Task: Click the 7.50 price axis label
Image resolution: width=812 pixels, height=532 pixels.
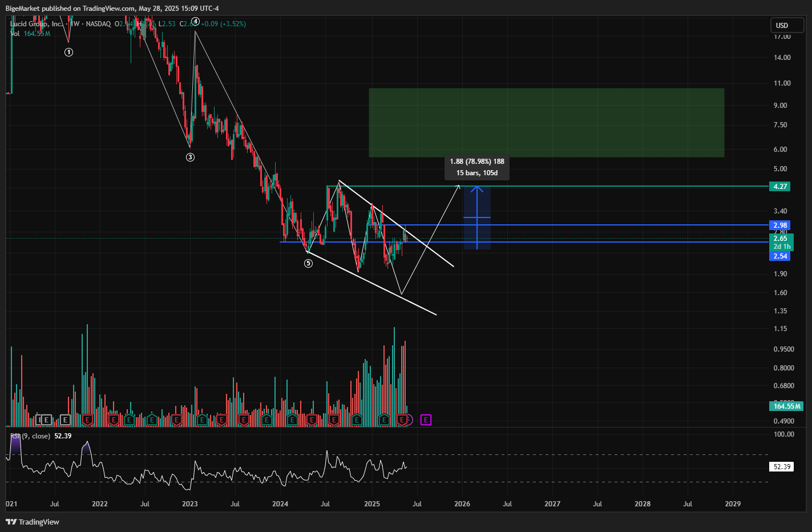Action: click(781, 125)
